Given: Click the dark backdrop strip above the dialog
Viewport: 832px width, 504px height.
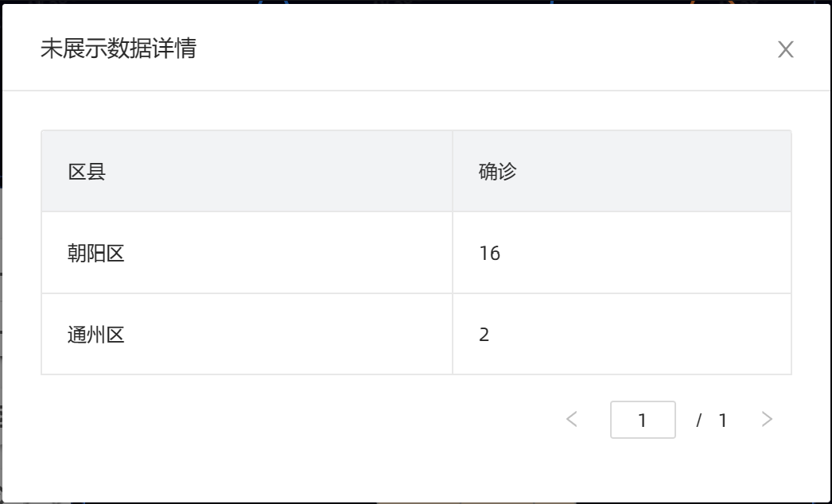Looking at the screenshot, I should click(x=416, y=2).
